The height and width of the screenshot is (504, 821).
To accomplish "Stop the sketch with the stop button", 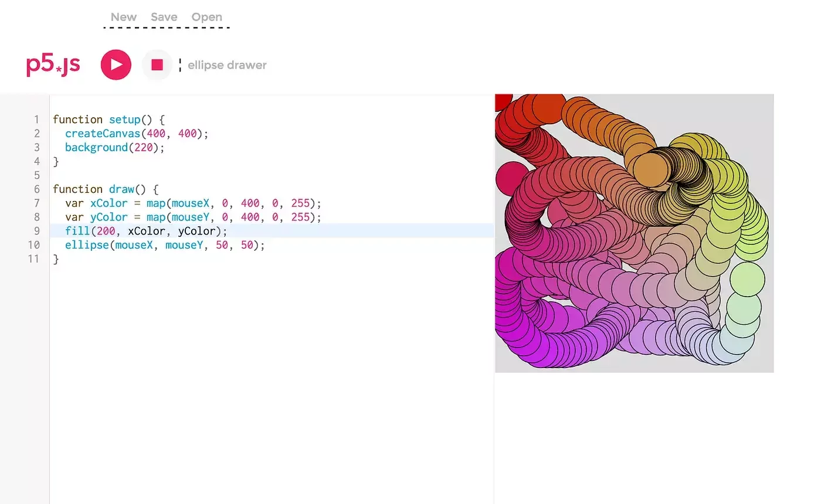I will tap(157, 64).
